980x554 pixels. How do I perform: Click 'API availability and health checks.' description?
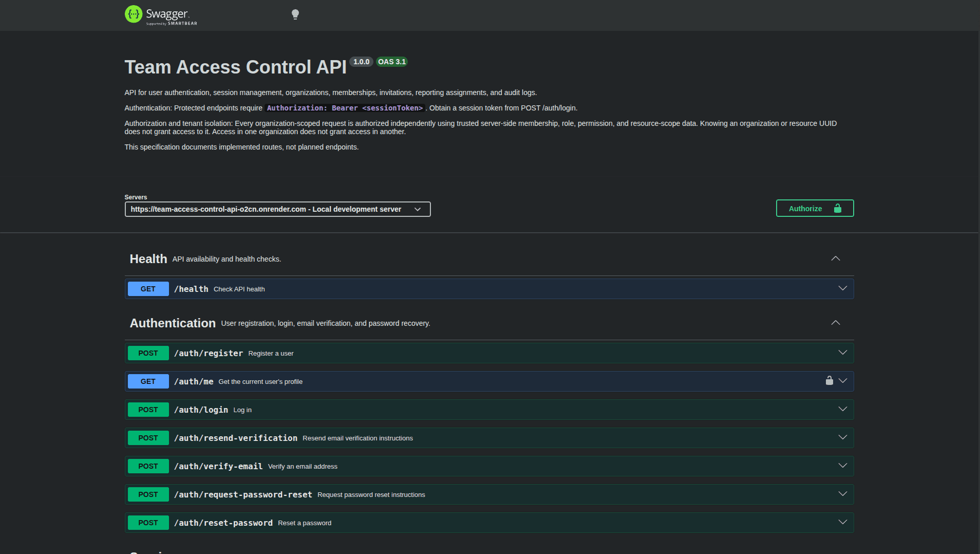point(227,259)
